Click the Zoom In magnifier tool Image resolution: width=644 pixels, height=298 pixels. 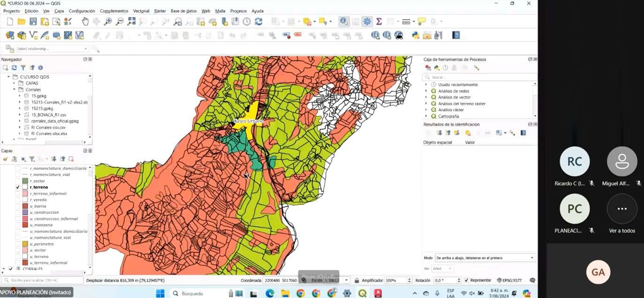[x=108, y=22]
